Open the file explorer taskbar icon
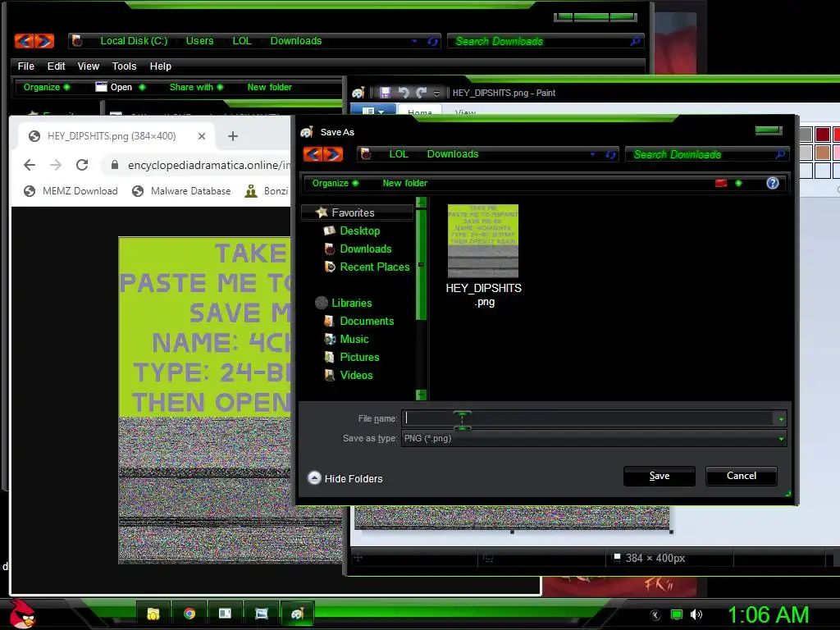This screenshot has width=840, height=630. [153, 614]
